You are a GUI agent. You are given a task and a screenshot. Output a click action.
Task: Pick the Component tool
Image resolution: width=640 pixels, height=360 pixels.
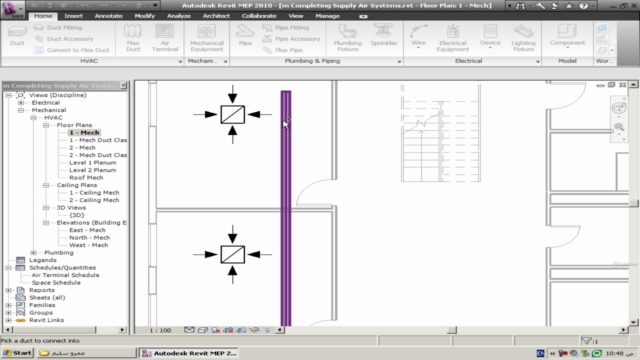point(567,37)
